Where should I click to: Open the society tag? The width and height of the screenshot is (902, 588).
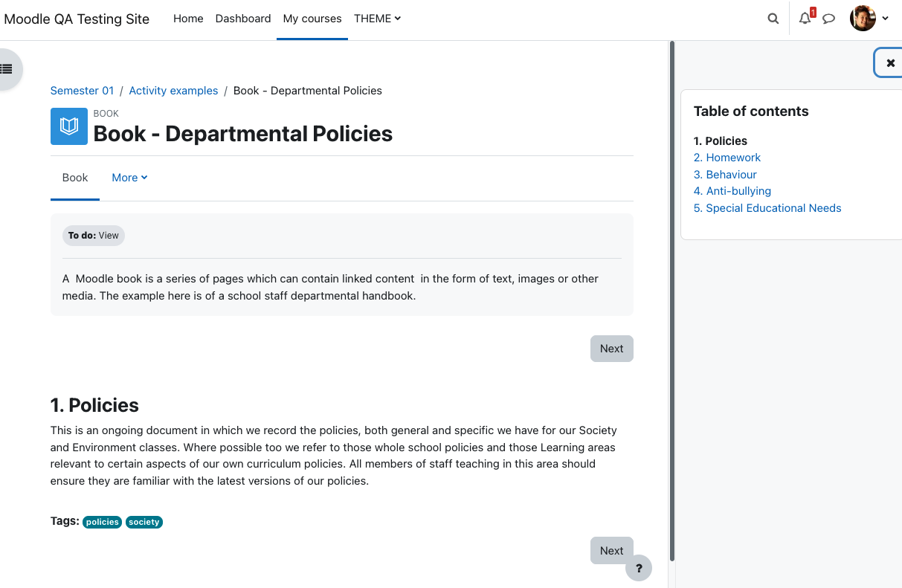pyautogui.click(x=144, y=522)
